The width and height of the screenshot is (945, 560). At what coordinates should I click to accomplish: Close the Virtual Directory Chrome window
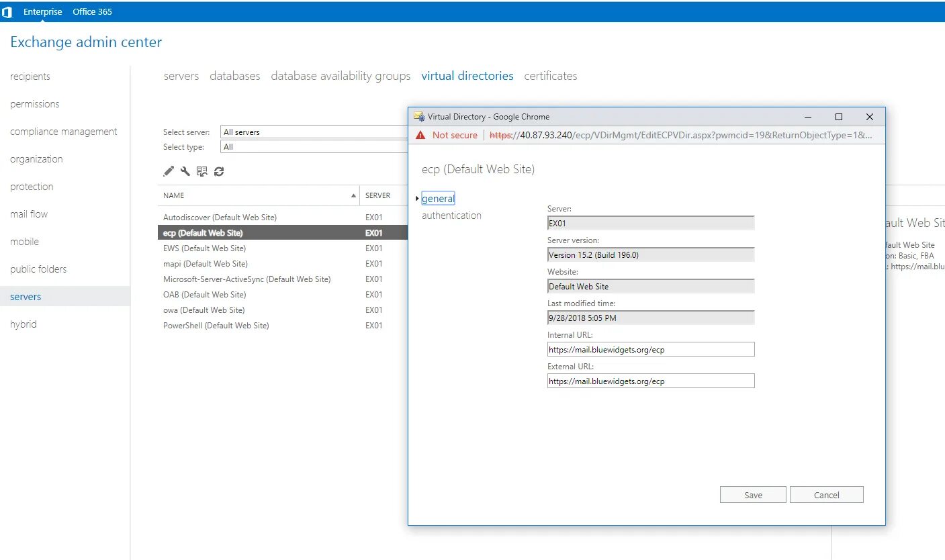point(870,116)
